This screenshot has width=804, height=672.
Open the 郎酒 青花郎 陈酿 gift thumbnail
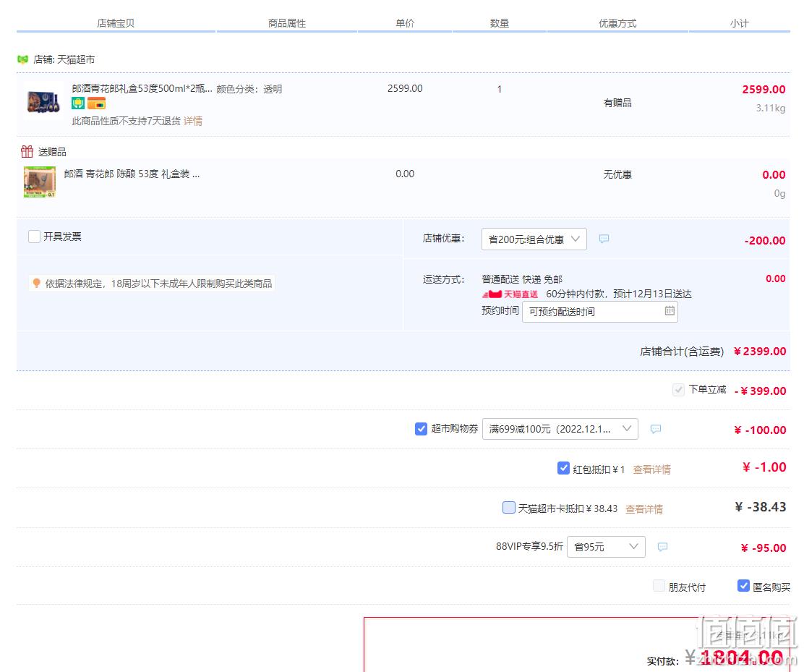click(x=40, y=182)
